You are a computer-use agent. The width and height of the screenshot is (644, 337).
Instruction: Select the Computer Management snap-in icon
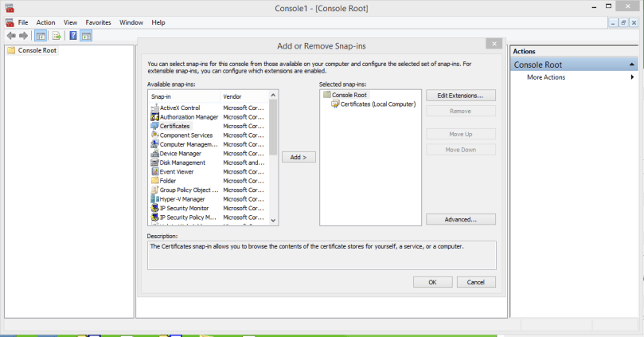155,144
